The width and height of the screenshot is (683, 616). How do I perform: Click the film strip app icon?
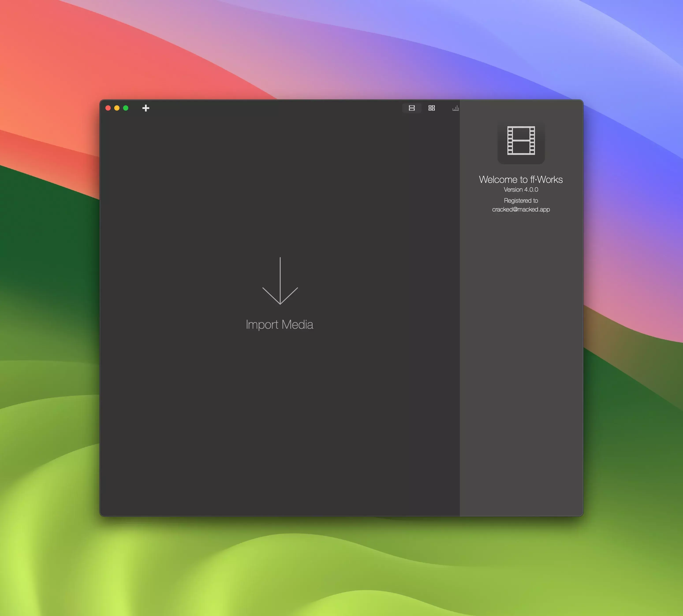point(521,141)
